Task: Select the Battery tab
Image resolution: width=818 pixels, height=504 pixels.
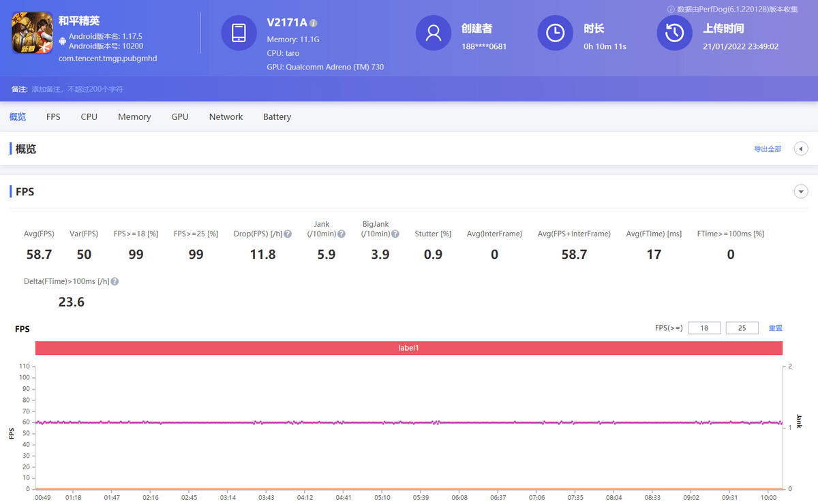Action: click(x=277, y=117)
